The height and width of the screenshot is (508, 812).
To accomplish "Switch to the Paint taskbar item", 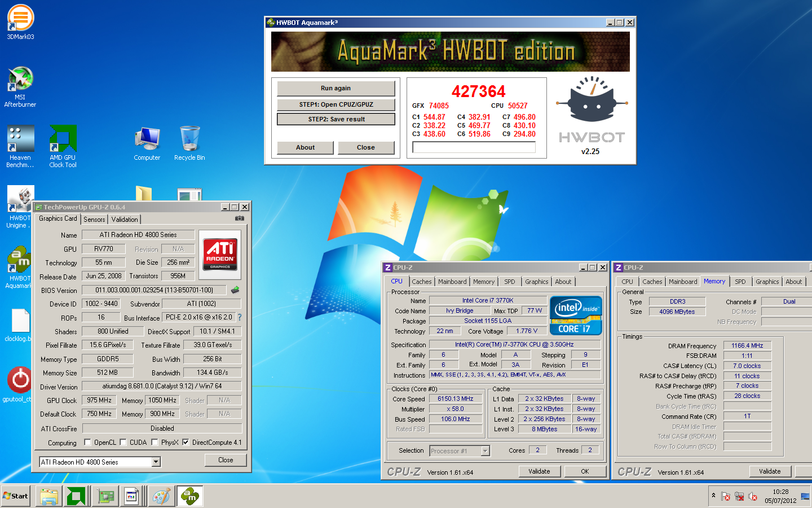I will click(161, 497).
